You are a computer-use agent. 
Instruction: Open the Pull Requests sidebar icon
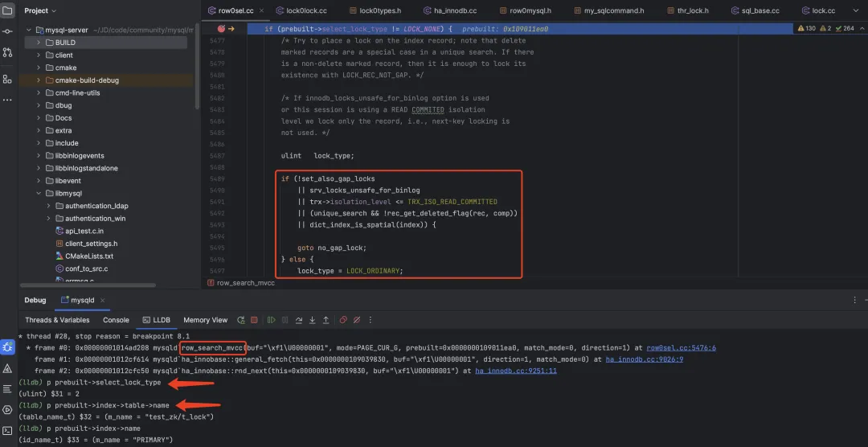[8, 52]
